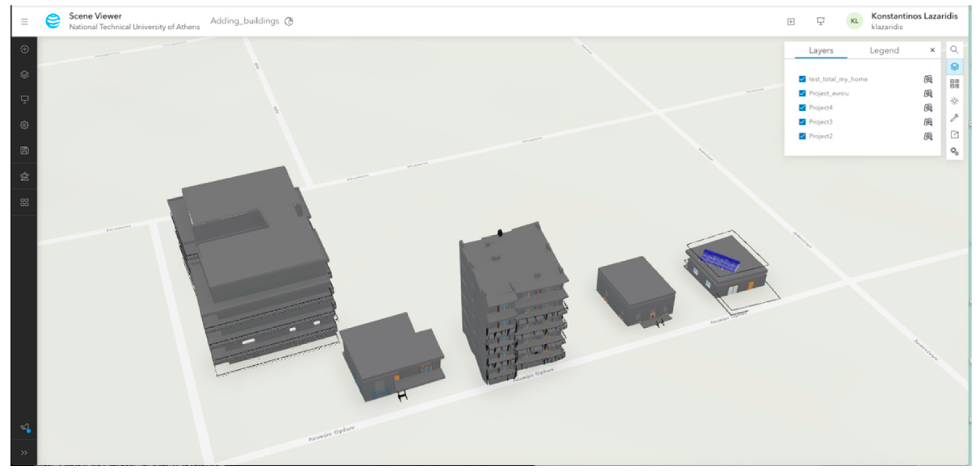Image resolution: width=980 pixels, height=475 pixels.
Task: Open the search tool magnifier icon
Action: pos(954,50)
